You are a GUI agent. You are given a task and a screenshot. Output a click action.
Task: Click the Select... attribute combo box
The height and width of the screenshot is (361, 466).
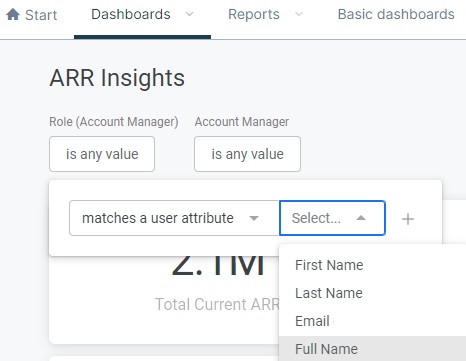point(332,218)
